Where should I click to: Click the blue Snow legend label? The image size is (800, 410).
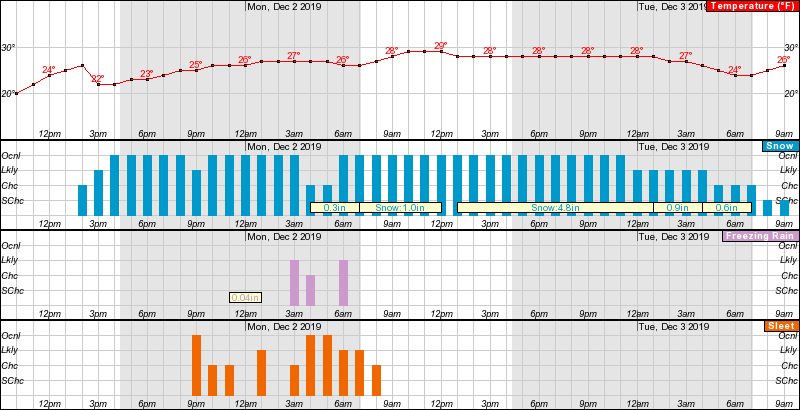(x=779, y=147)
